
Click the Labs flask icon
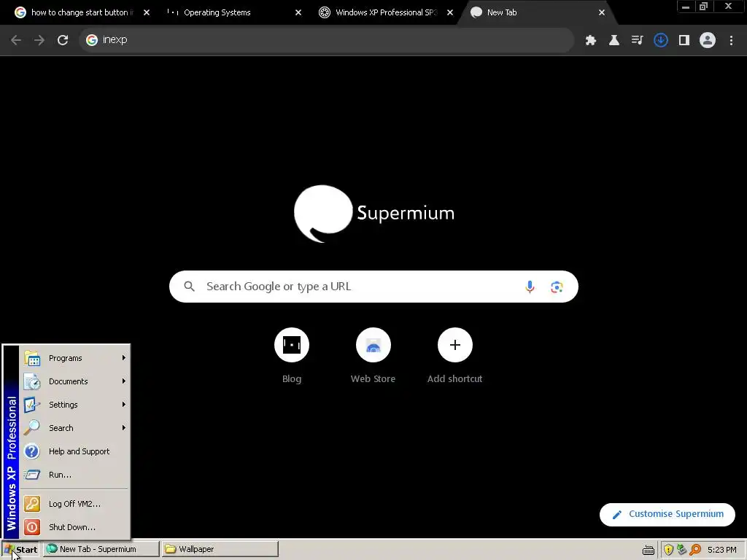tap(614, 40)
